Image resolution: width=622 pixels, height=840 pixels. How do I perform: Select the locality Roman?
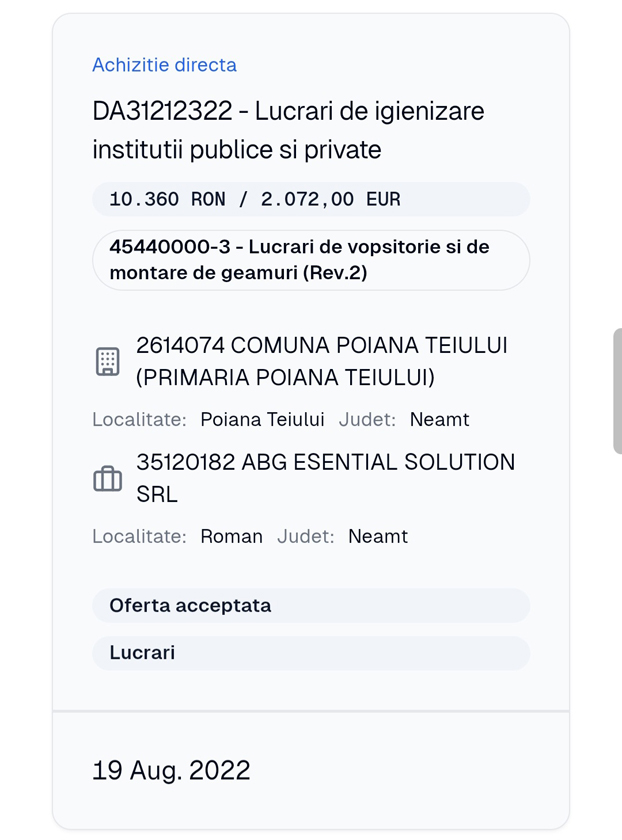pos(232,536)
